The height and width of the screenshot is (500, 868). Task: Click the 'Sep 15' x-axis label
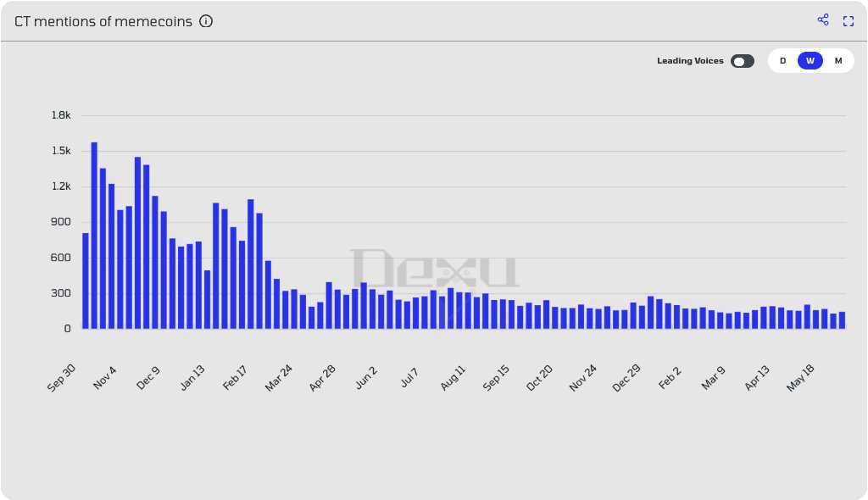click(x=496, y=378)
